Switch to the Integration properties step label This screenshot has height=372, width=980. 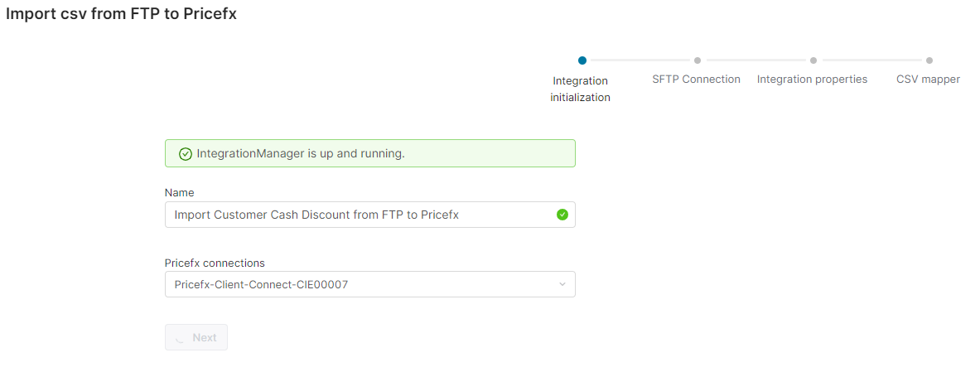(812, 80)
